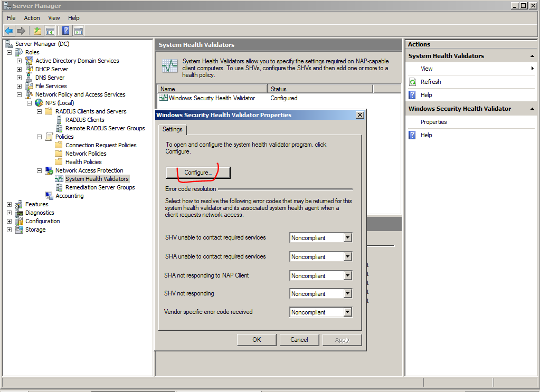This screenshot has width=540, height=392.
Task: Click the Configure... button
Action: (x=197, y=173)
